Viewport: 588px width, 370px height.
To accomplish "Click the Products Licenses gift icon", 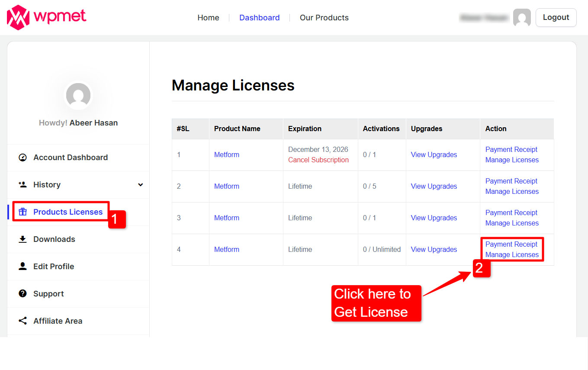I will pos(22,212).
